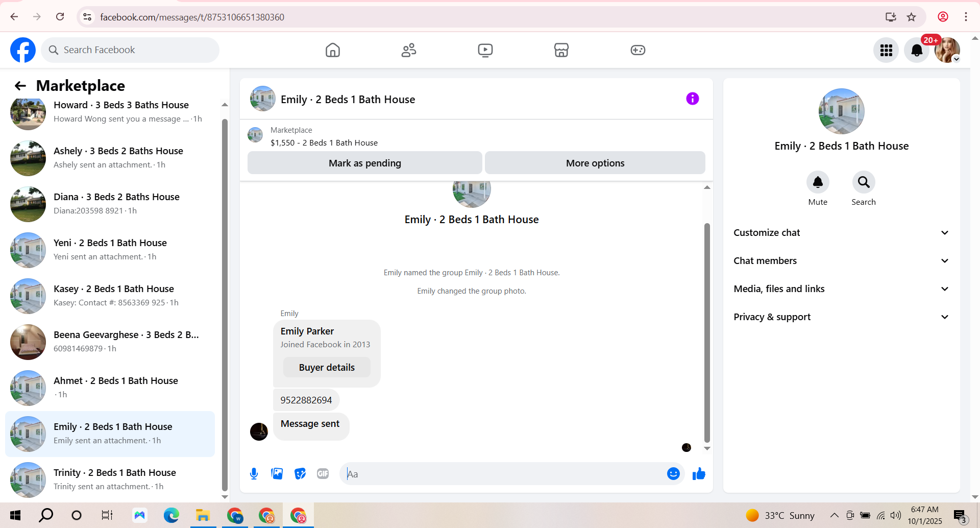Choose a sticker icon
Screen dimensions: 980x528
(x=300, y=474)
